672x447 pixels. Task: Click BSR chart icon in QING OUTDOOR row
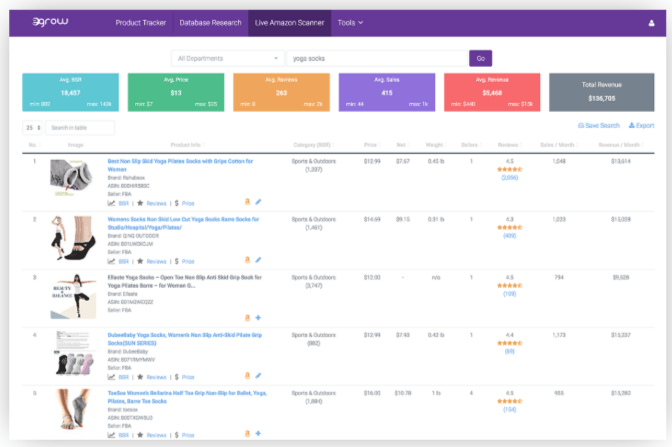(x=111, y=261)
